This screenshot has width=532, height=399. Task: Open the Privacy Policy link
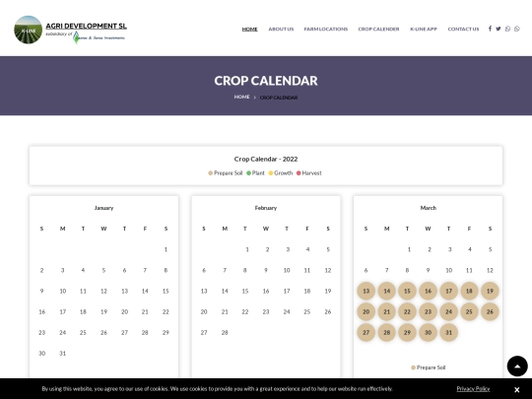[473, 388]
